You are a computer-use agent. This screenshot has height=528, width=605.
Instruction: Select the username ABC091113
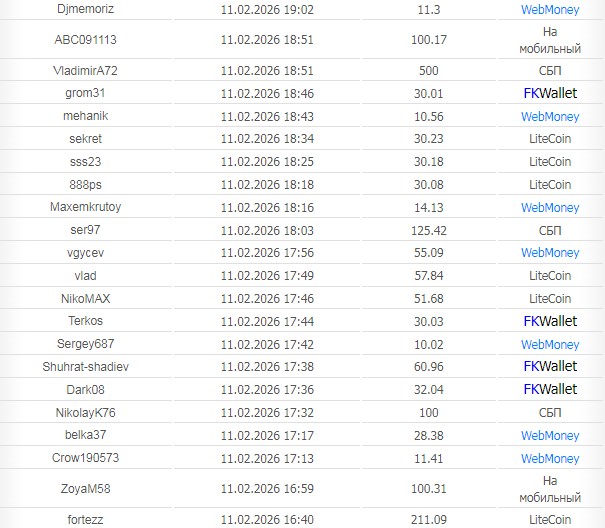click(86, 40)
